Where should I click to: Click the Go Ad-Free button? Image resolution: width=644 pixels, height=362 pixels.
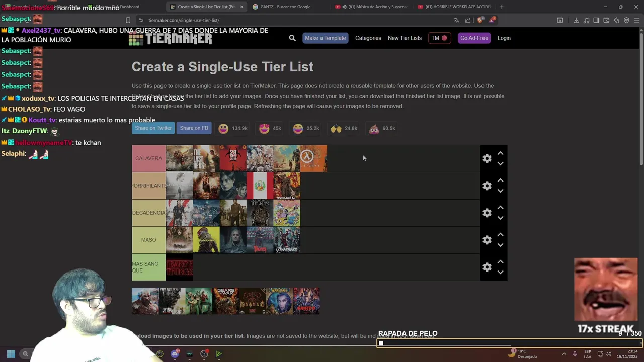pyautogui.click(x=474, y=38)
